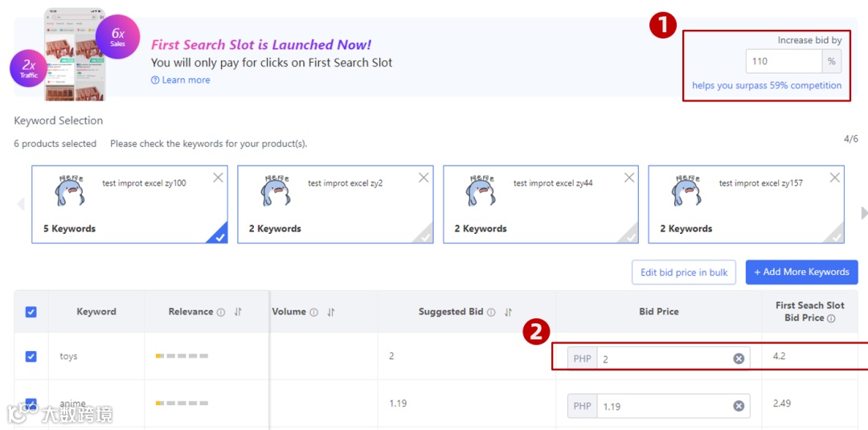Screen dimensions: 868x430
Task: Go to next products with right arrow
Action: tap(863, 212)
